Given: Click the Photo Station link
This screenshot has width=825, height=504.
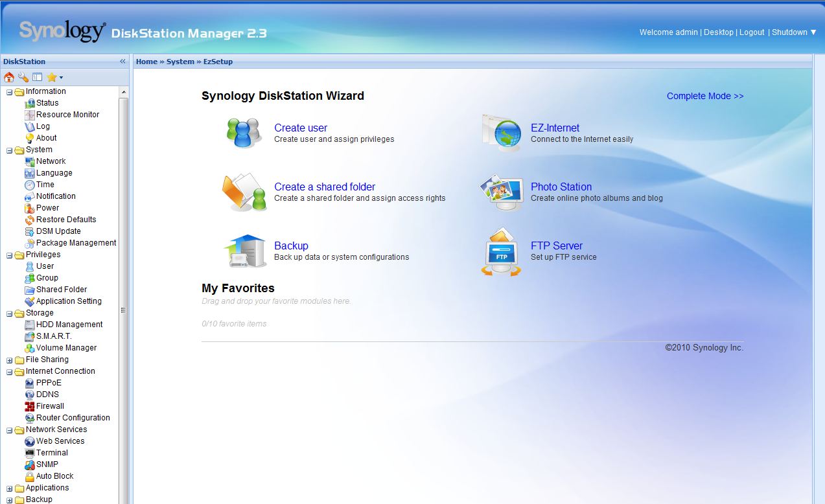Looking at the screenshot, I should tap(561, 187).
